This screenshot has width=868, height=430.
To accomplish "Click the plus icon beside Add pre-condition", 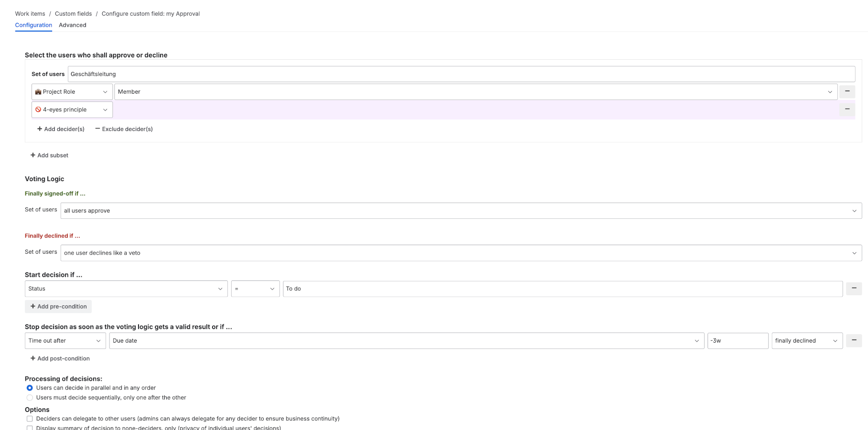I will point(32,306).
